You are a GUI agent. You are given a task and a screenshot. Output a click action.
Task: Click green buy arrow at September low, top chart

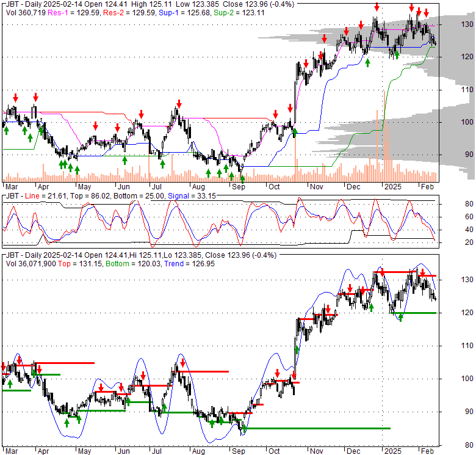coord(242,178)
